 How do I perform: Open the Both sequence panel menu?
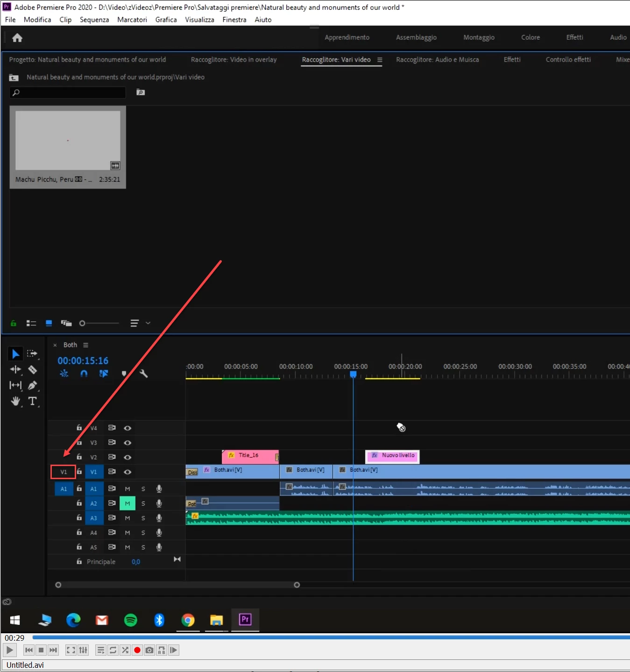coord(85,345)
